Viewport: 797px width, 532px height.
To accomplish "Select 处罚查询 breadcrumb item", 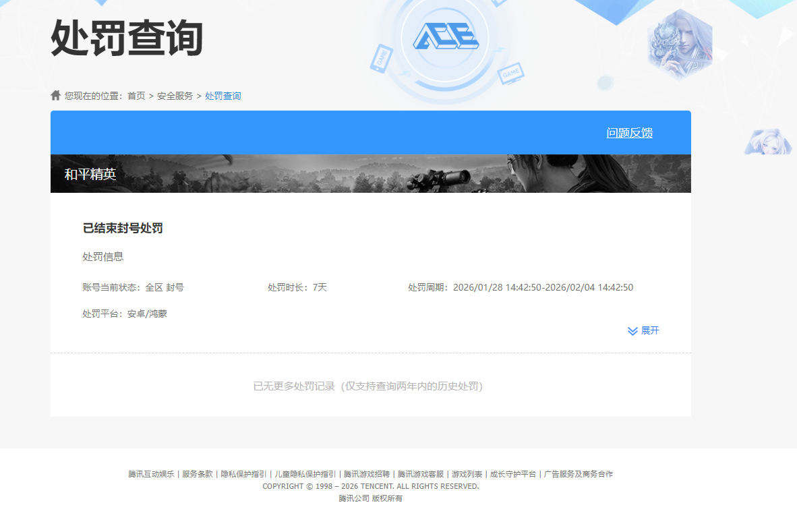I will coord(223,96).
